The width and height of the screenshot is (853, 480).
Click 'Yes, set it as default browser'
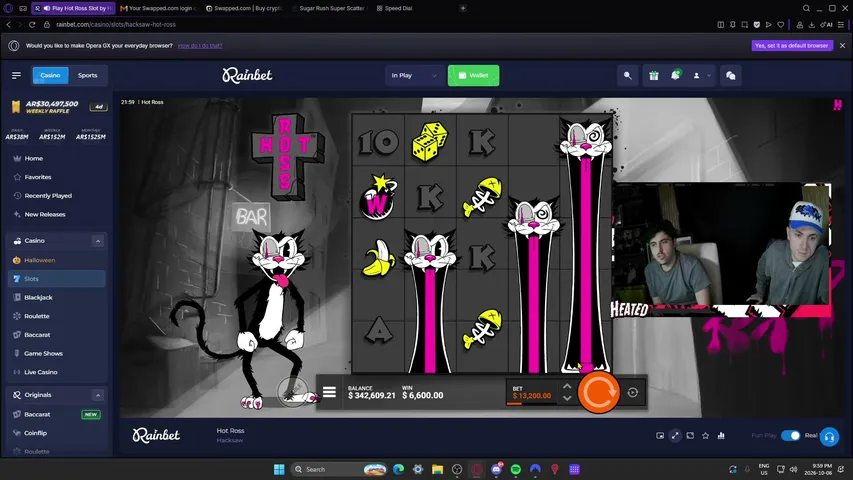tap(791, 46)
